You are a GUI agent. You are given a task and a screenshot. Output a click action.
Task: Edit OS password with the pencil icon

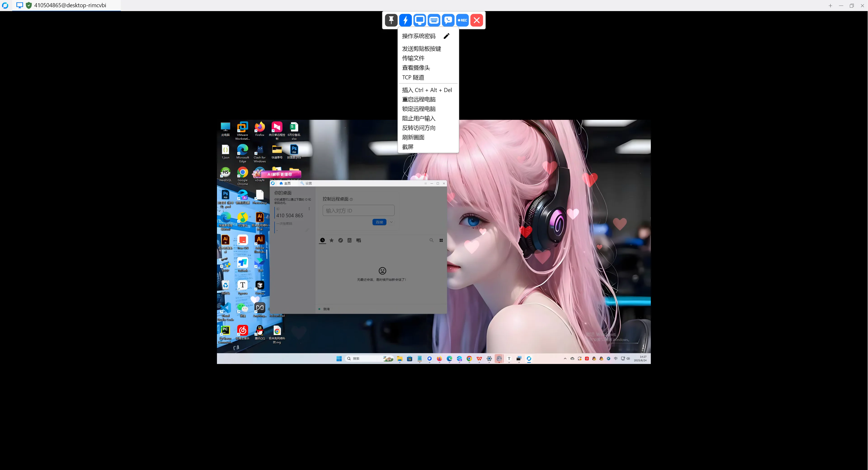click(x=447, y=36)
